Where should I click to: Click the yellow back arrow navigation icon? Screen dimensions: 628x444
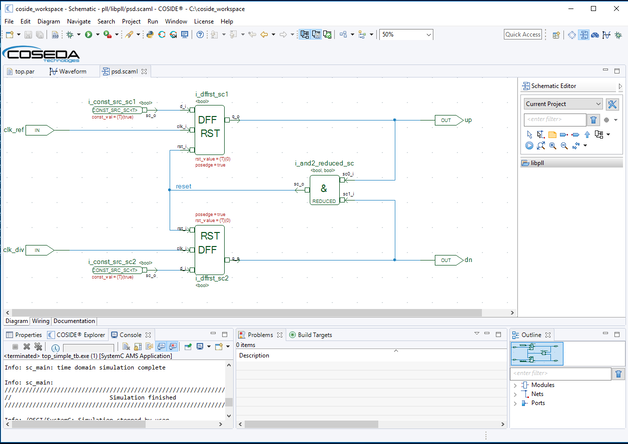click(264, 35)
